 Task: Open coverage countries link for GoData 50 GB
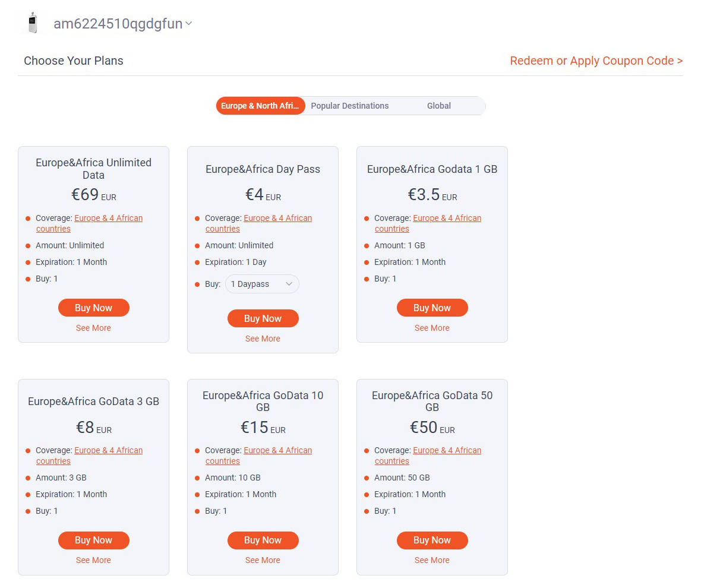(x=428, y=456)
